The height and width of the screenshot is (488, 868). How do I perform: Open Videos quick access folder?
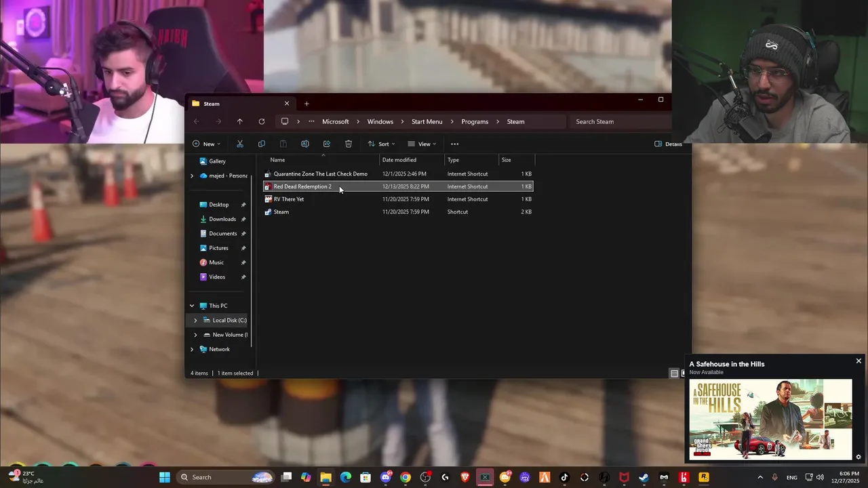(x=217, y=277)
